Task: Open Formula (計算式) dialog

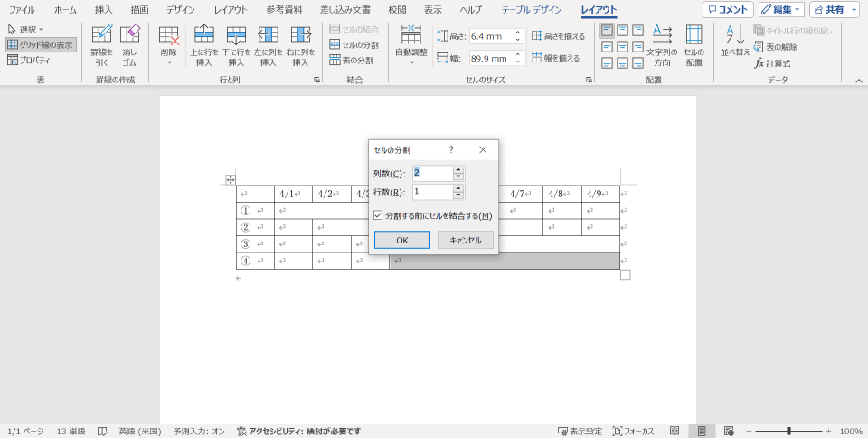Action: 772,63
